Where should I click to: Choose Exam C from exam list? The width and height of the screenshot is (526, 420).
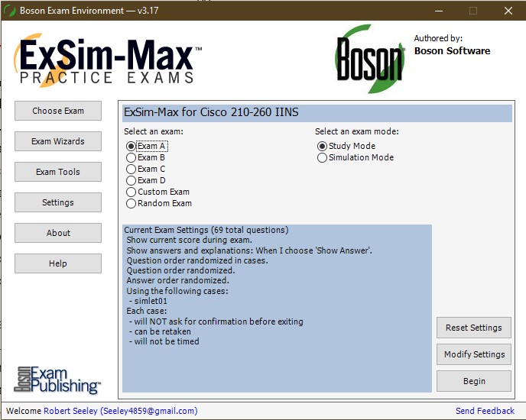(x=131, y=169)
